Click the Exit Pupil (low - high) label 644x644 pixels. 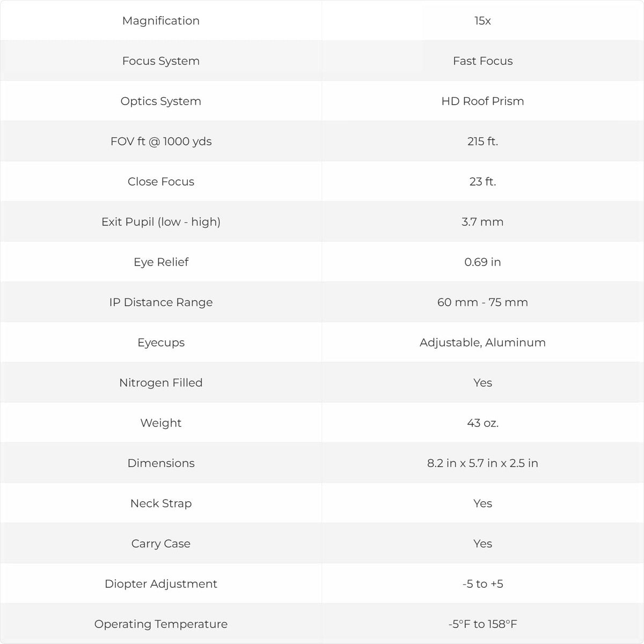tap(161, 222)
